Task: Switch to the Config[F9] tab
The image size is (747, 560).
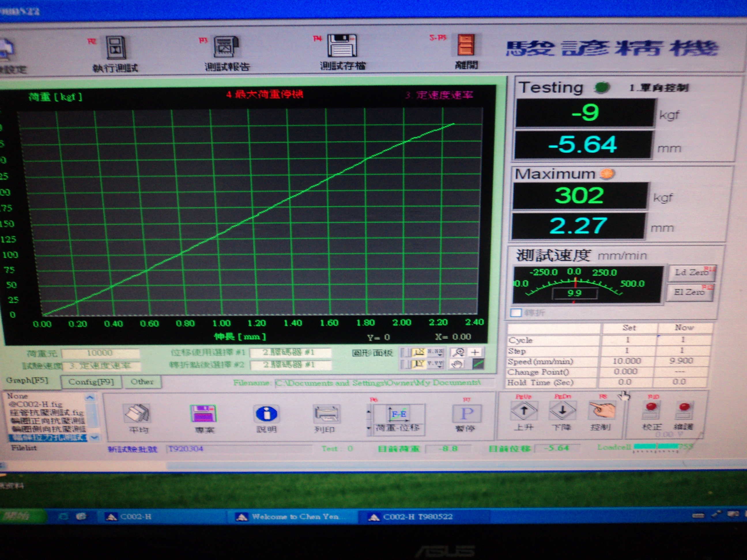Action: tap(91, 382)
